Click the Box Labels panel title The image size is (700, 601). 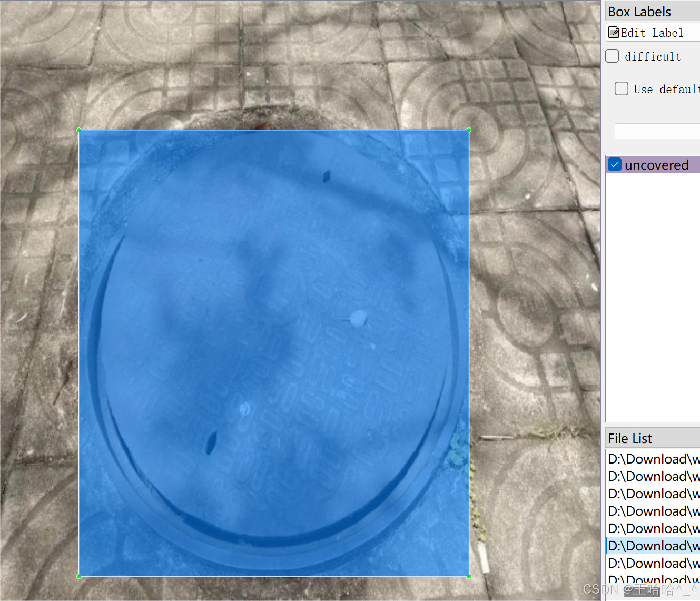click(639, 12)
